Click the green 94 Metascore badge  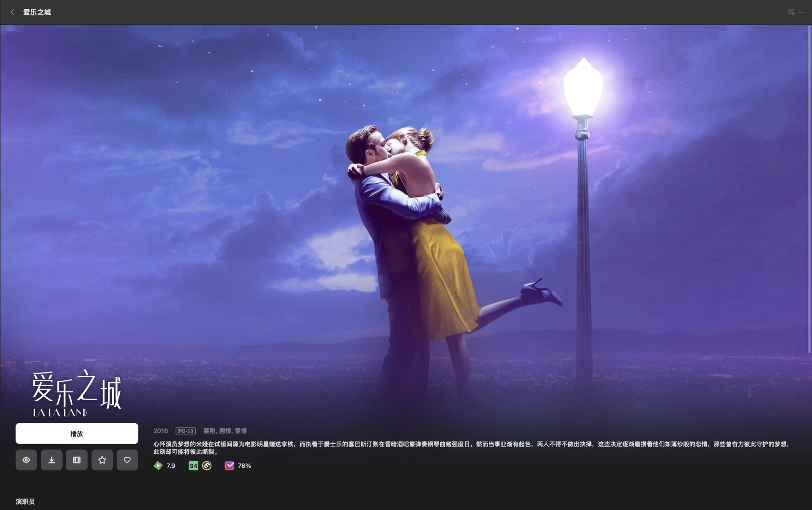(193, 466)
